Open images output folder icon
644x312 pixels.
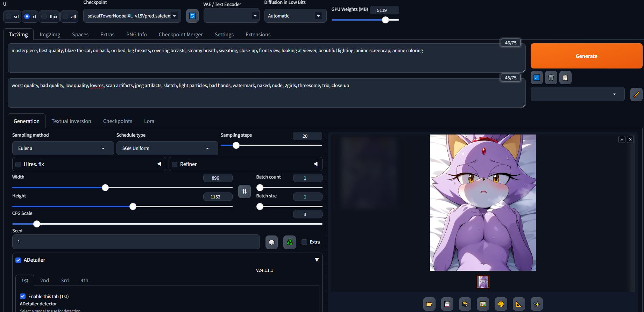(429, 304)
